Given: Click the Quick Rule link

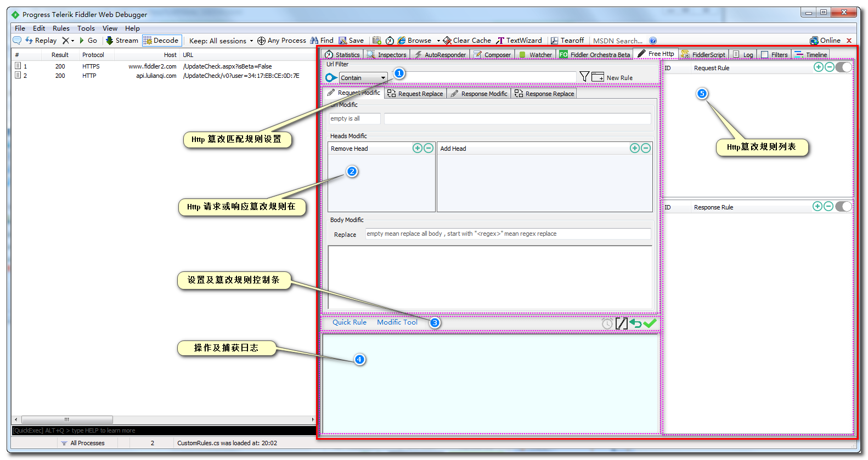Looking at the screenshot, I should click(x=350, y=322).
